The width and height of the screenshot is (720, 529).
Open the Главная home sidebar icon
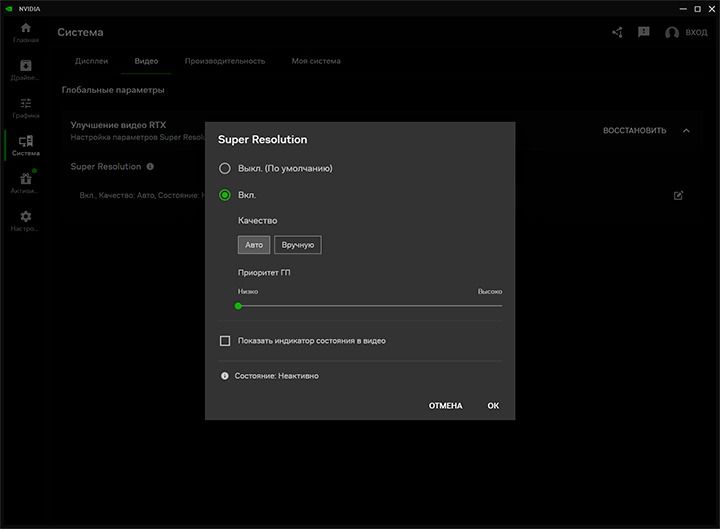coord(26,28)
